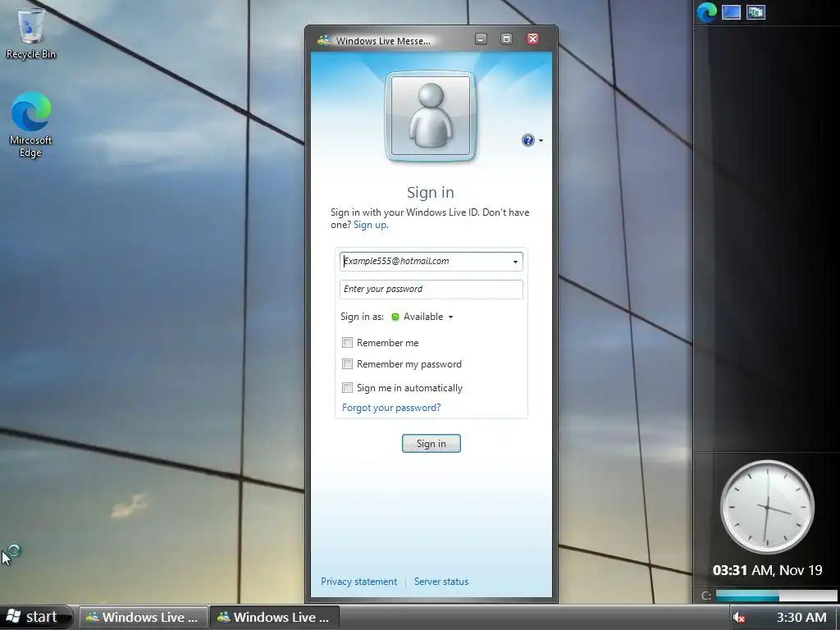
Task: Open the start menu button
Action: (35, 617)
